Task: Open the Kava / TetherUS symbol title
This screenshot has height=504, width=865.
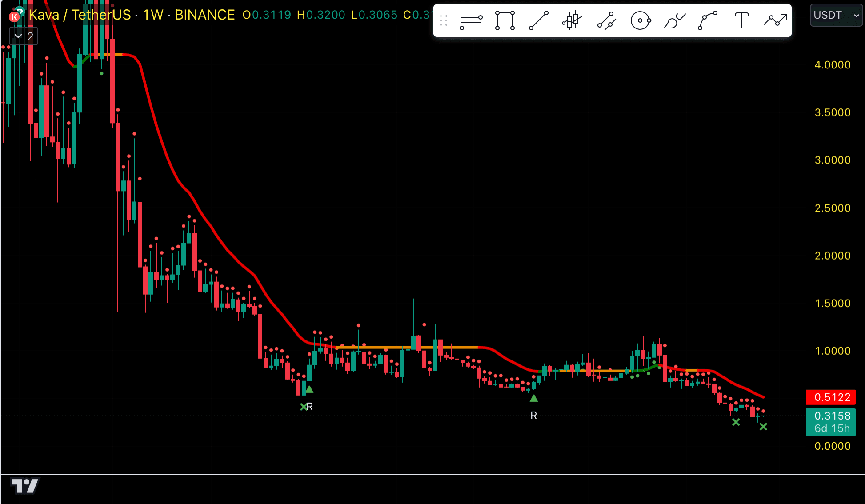Action: pos(80,15)
